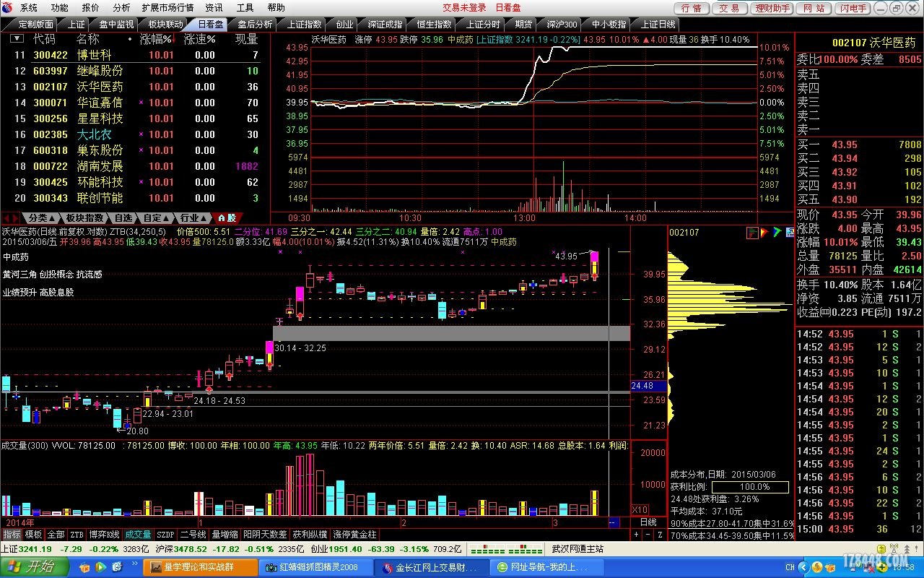The image size is (924, 578).
Task: Click the blue picture icon beside 现价
Action: coord(790,232)
